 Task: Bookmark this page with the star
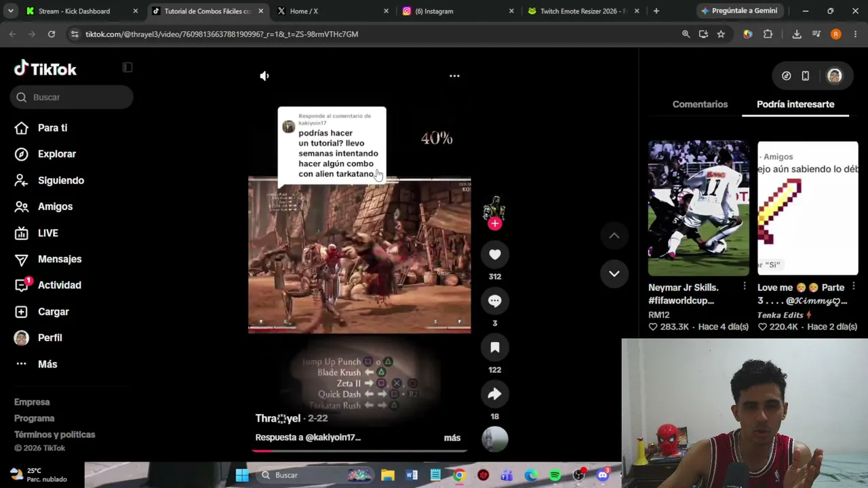tap(721, 34)
